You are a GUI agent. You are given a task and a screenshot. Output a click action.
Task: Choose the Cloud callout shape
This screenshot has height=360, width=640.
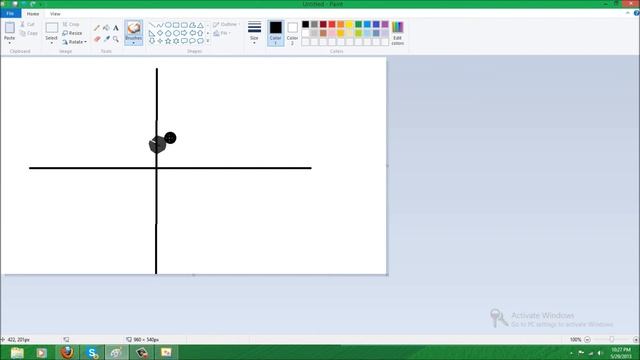pos(200,41)
